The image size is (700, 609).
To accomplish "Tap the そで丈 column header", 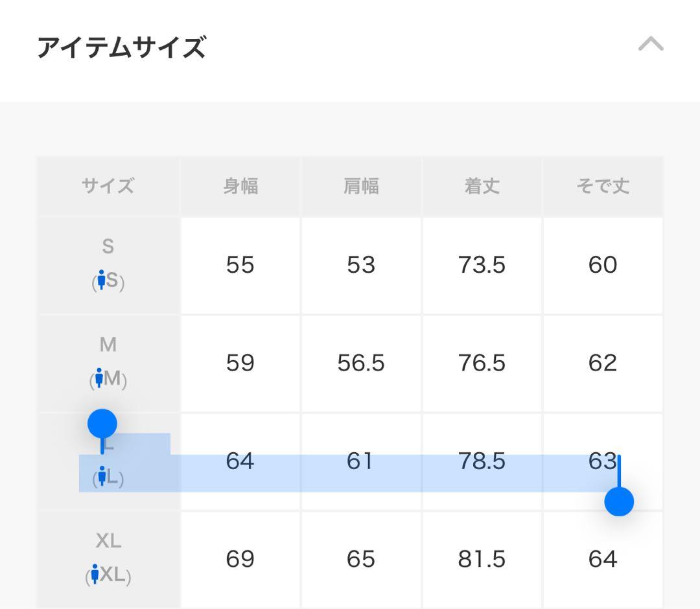I will pos(603,187).
